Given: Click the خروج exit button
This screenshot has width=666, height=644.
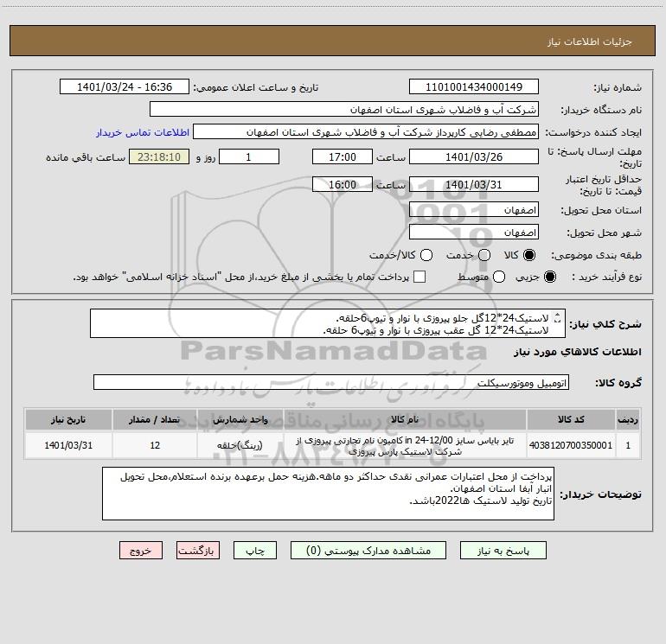Looking at the screenshot, I should pyautogui.click(x=141, y=551).
